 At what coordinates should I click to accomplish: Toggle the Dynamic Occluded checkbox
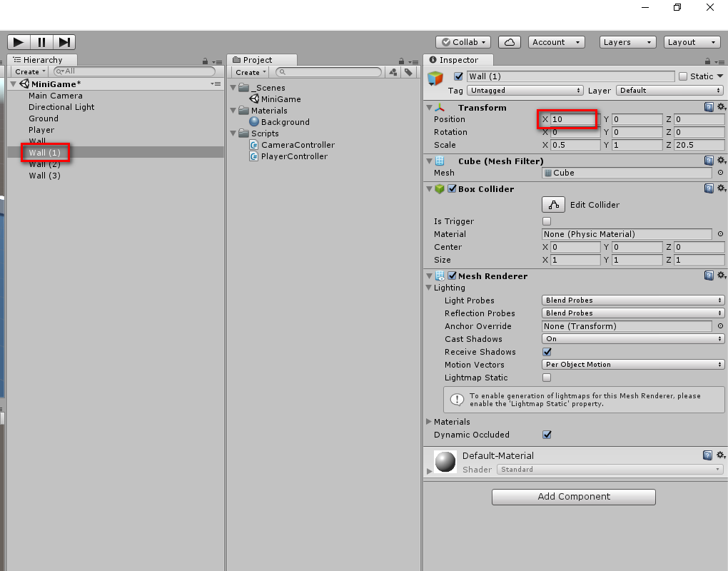tap(547, 435)
